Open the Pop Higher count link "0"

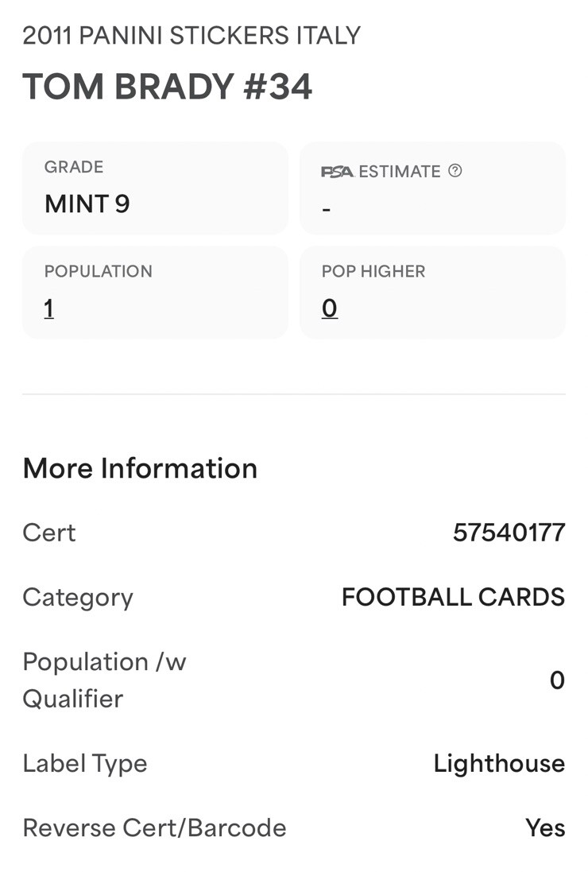pos(330,308)
